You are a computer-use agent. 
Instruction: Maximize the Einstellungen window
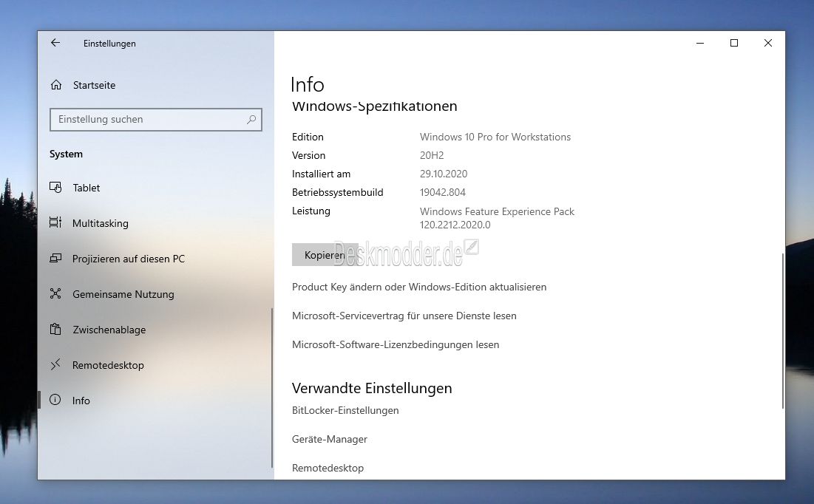tap(734, 43)
